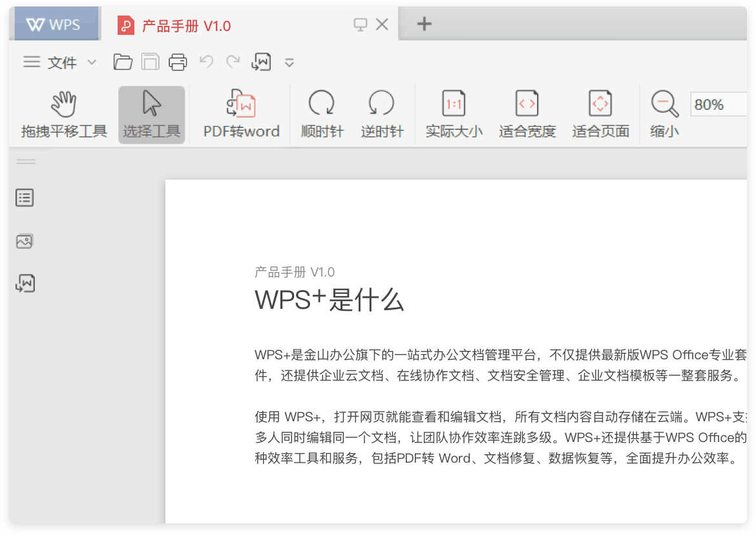756x535 pixels.
Task: Select the drag and pan hand tool
Action: click(63, 114)
